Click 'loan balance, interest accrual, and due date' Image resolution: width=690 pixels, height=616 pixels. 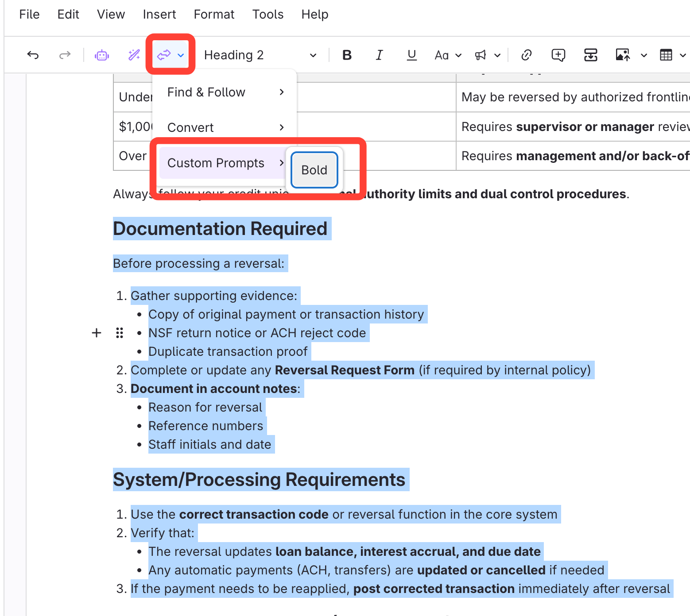click(408, 551)
